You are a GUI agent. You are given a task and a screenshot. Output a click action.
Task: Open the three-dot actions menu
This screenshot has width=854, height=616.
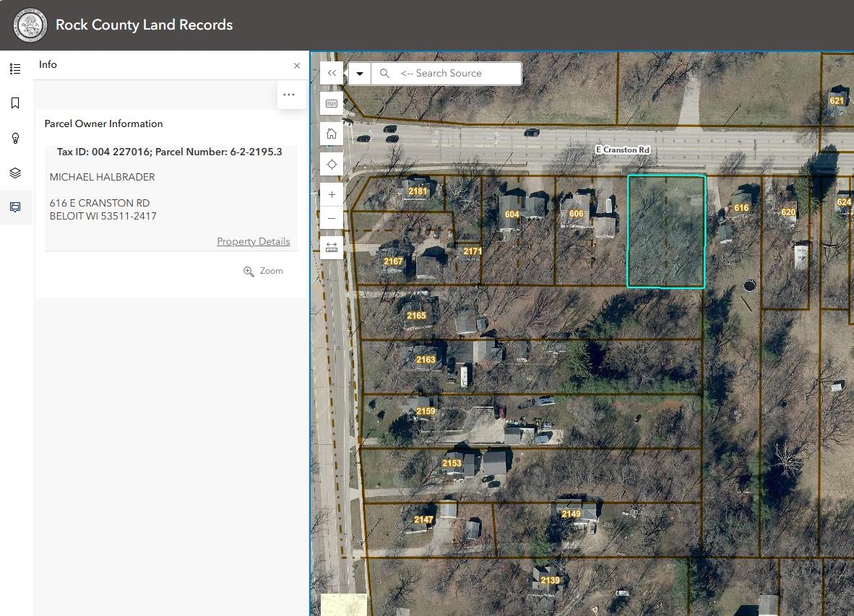point(289,95)
